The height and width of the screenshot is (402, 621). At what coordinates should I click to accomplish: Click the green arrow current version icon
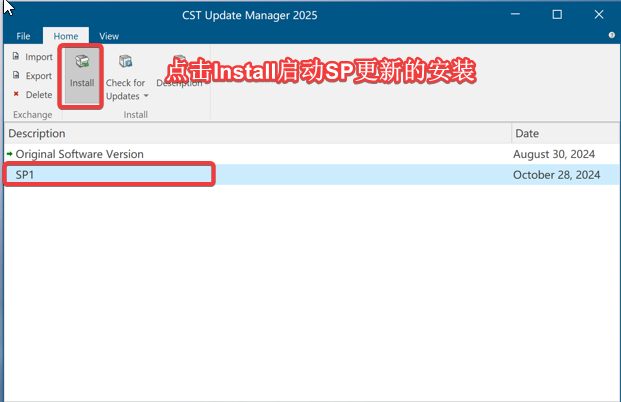[10, 154]
